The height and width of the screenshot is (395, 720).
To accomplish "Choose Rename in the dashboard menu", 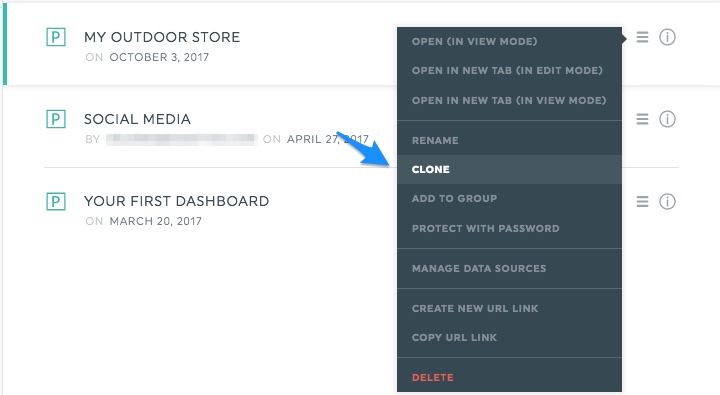I will [x=509, y=141].
